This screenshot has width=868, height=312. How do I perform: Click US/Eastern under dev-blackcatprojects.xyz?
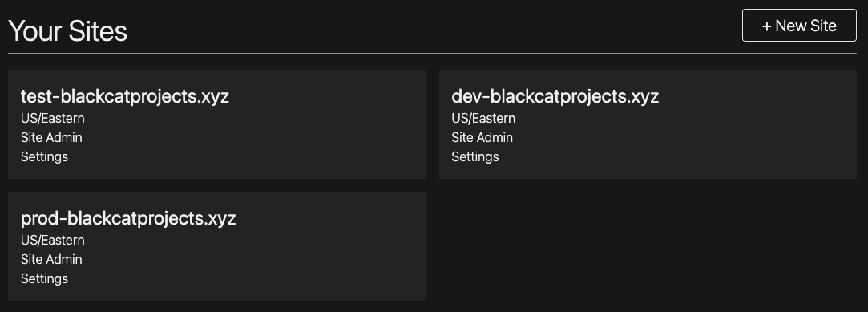tap(483, 119)
